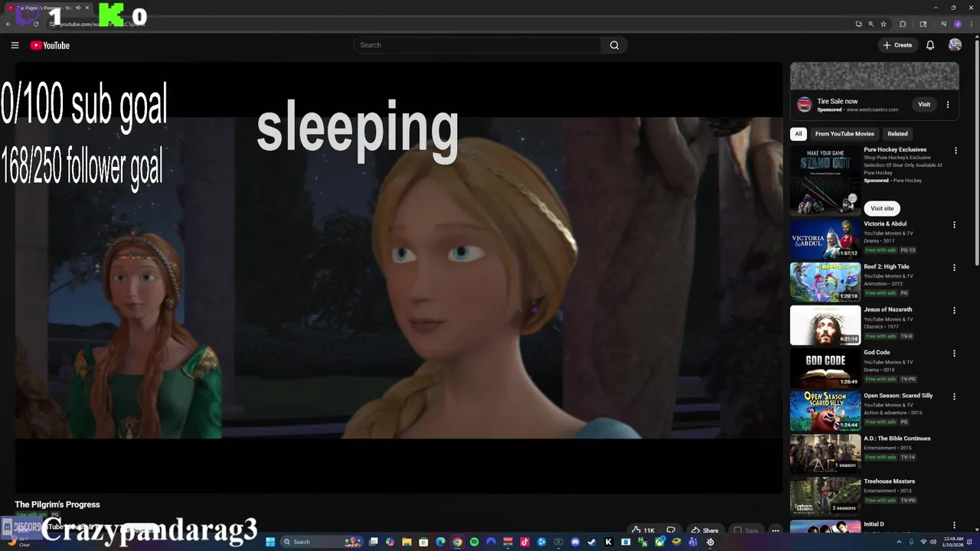The image size is (980, 551).
Task: Click the YouTube search input field
Action: 478,45
